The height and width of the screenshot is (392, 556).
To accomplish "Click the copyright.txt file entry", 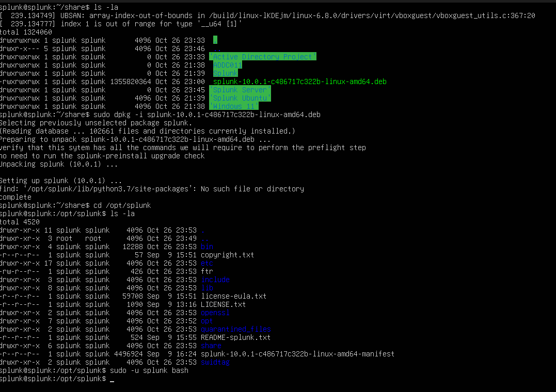I will [x=227, y=255].
